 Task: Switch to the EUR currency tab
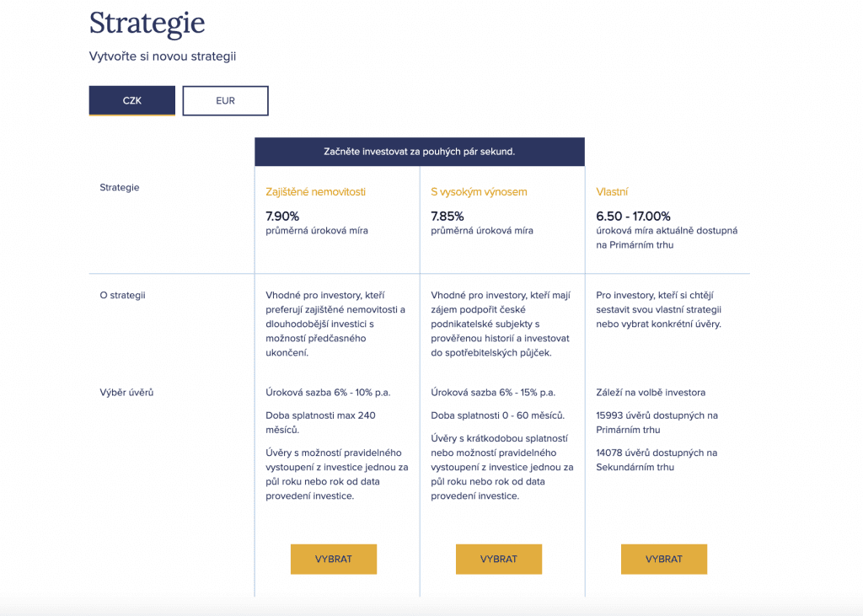225,100
